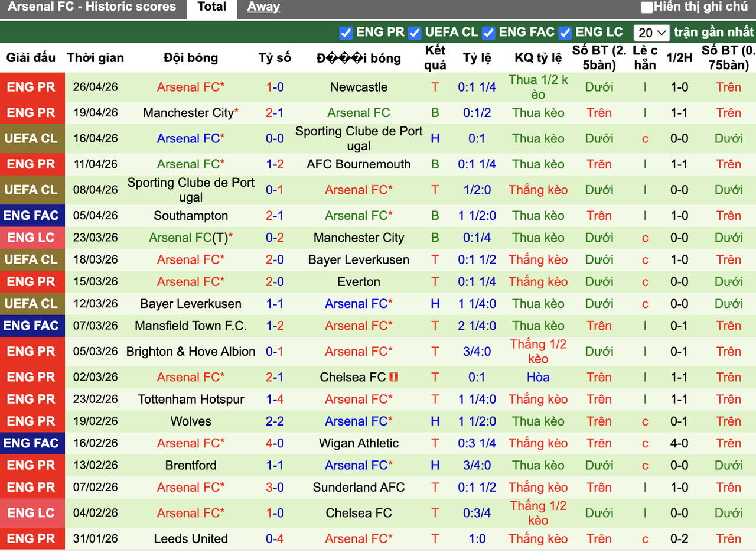Click Arsenal FC(T) in the 23/03/26 row

point(188,238)
